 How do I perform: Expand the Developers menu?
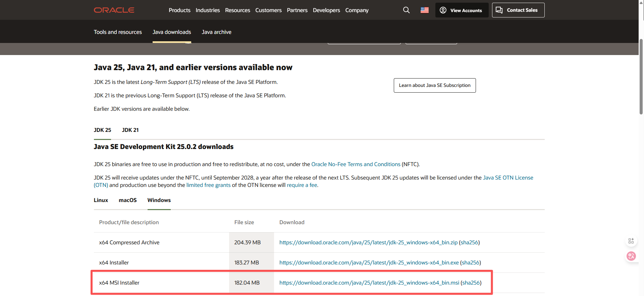[x=326, y=10]
